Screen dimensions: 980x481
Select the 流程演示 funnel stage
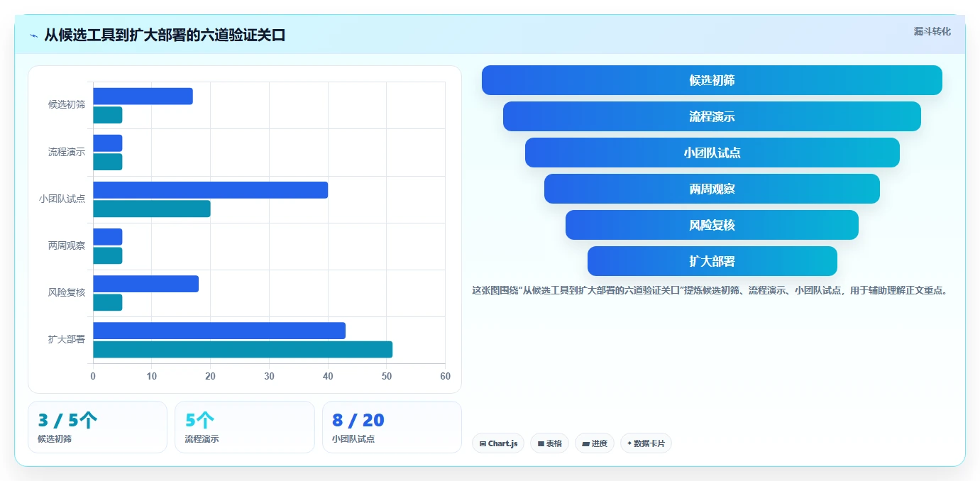coord(712,116)
